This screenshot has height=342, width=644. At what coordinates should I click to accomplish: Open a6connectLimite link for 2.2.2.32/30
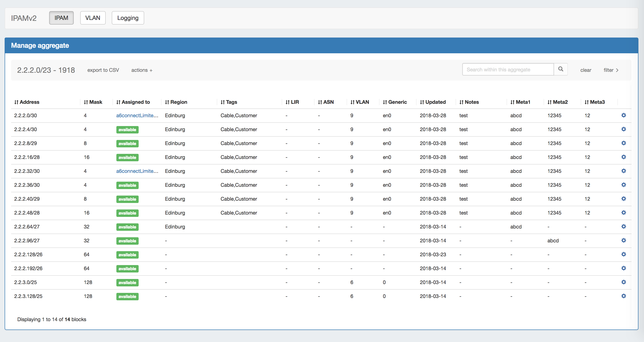click(137, 171)
